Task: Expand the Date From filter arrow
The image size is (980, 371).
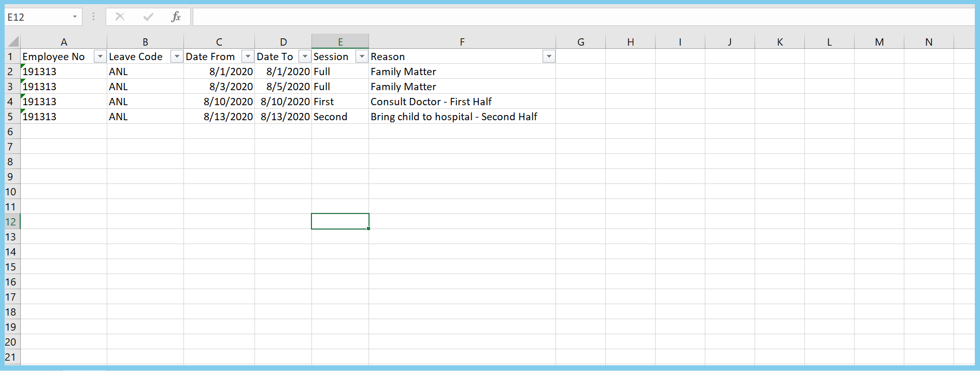Action: pyautogui.click(x=248, y=56)
